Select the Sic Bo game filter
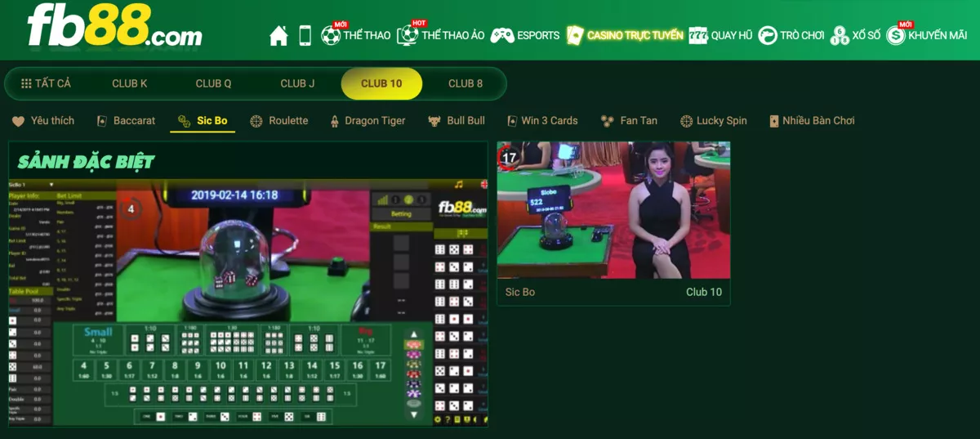980x439 pixels. (203, 120)
